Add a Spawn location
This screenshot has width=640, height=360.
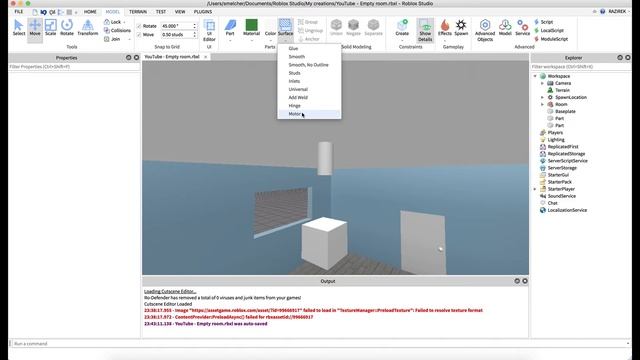[461, 28]
